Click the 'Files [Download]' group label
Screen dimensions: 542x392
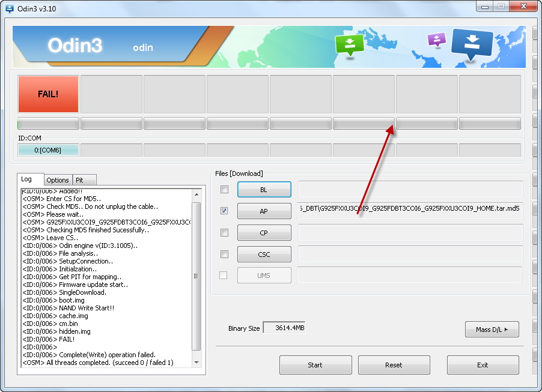pos(239,173)
